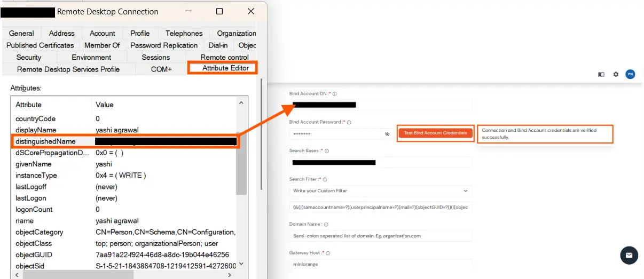
Task: Click the book panel icon left of the gear
Action: tap(601, 74)
